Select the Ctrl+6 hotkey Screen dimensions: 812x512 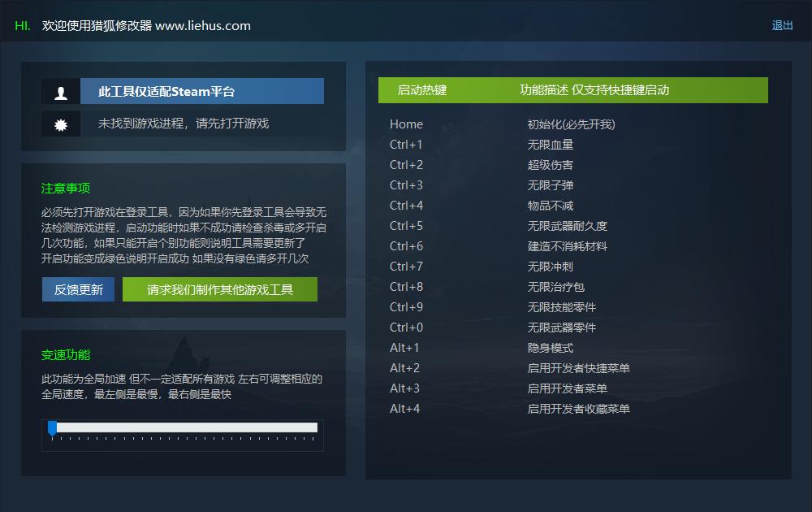point(406,246)
